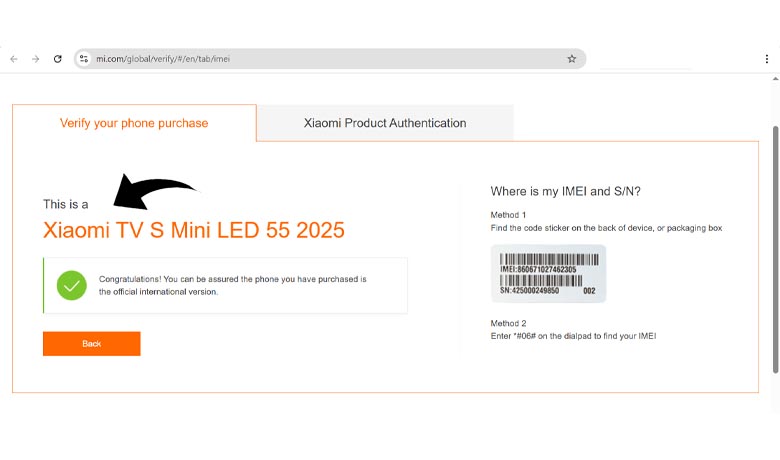The width and height of the screenshot is (780, 460).
Task: Click the browser back arrow
Action: [x=14, y=59]
